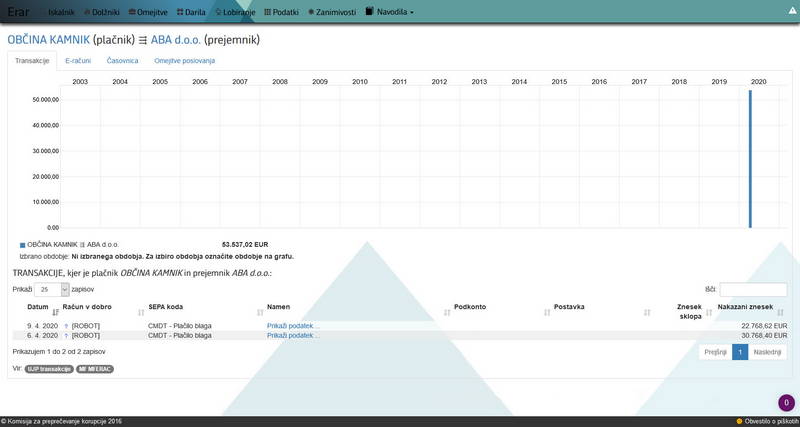Open the Erar home logo

18,11
